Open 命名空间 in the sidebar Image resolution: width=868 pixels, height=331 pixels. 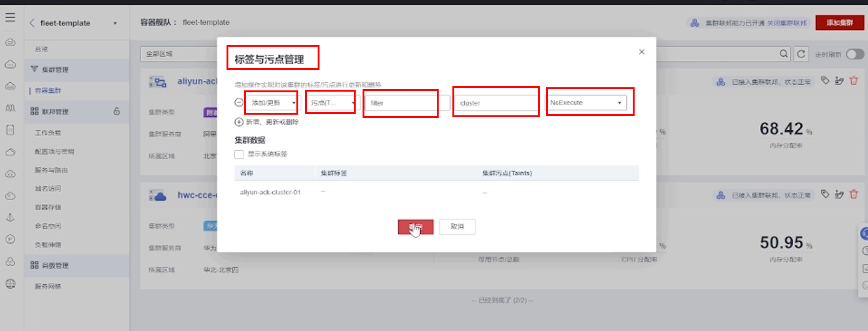point(48,226)
